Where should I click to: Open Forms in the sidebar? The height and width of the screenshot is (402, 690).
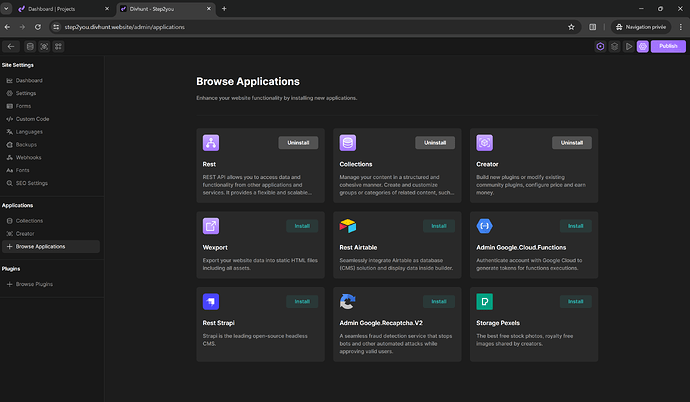click(51, 106)
